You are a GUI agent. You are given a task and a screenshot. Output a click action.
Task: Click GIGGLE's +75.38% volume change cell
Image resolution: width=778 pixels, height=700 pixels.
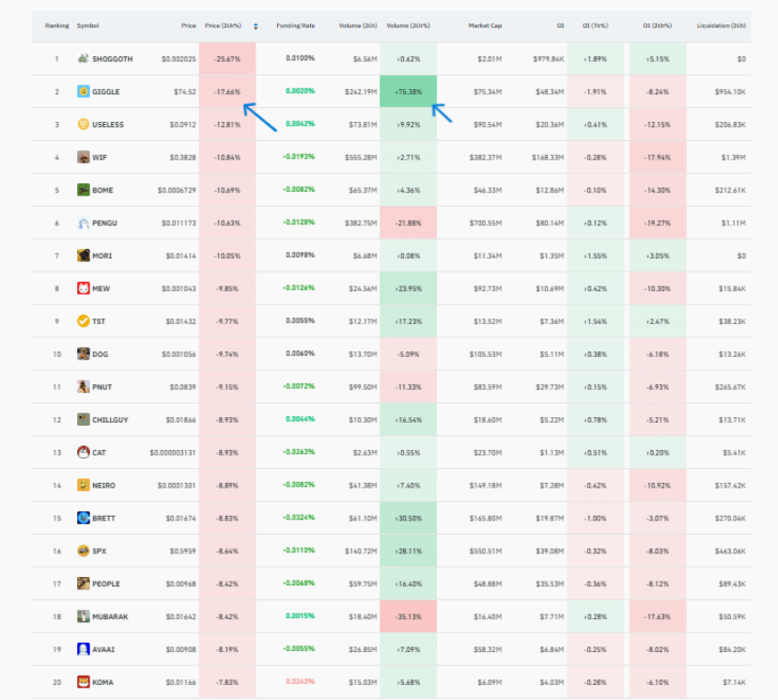click(408, 92)
